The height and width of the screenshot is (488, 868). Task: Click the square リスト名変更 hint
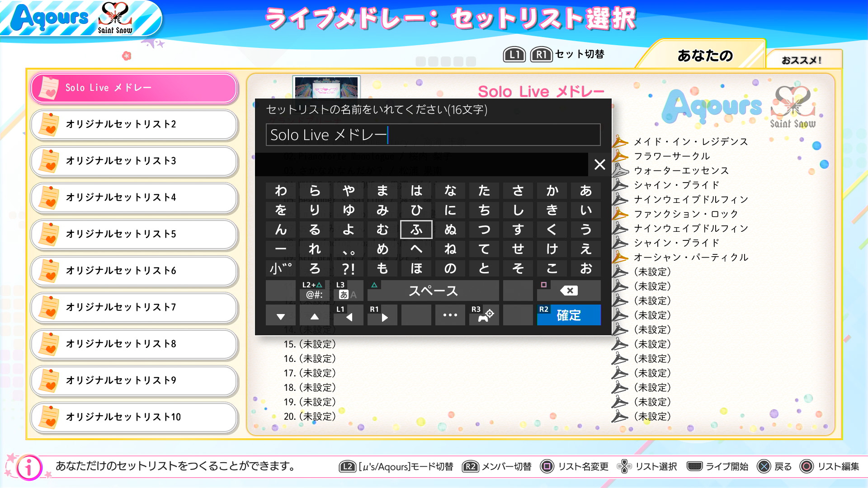[x=574, y=466]
